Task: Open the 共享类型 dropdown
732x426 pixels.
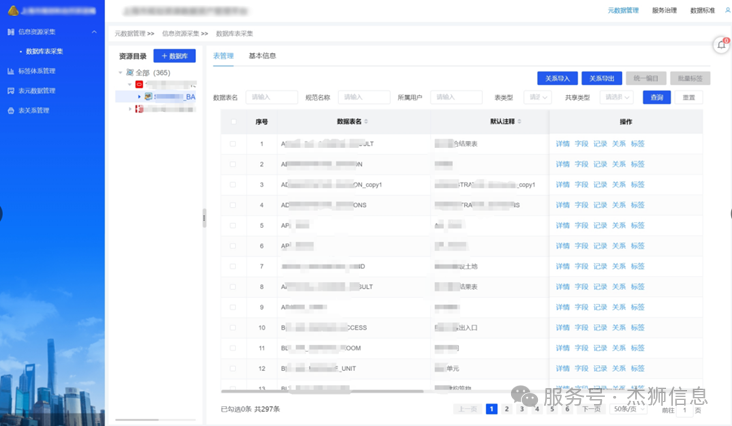Action: pos(616,98)
